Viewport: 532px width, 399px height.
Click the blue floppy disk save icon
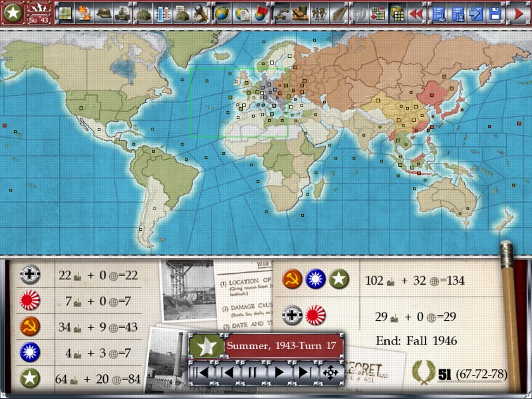(x=495, y=13)
